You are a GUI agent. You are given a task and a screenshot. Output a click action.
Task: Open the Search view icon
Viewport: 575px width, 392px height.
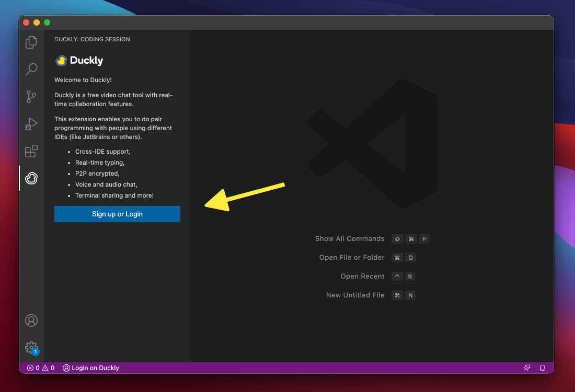[x=31, y=70]
